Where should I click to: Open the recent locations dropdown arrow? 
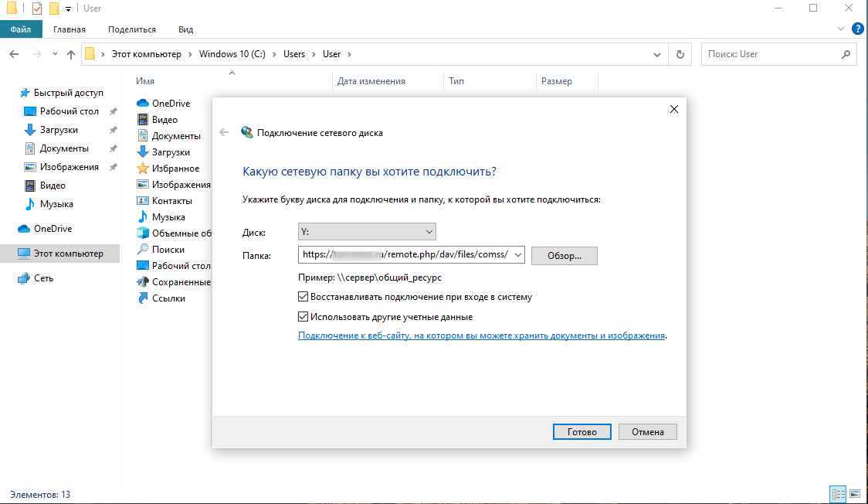[x=55, y=54]
